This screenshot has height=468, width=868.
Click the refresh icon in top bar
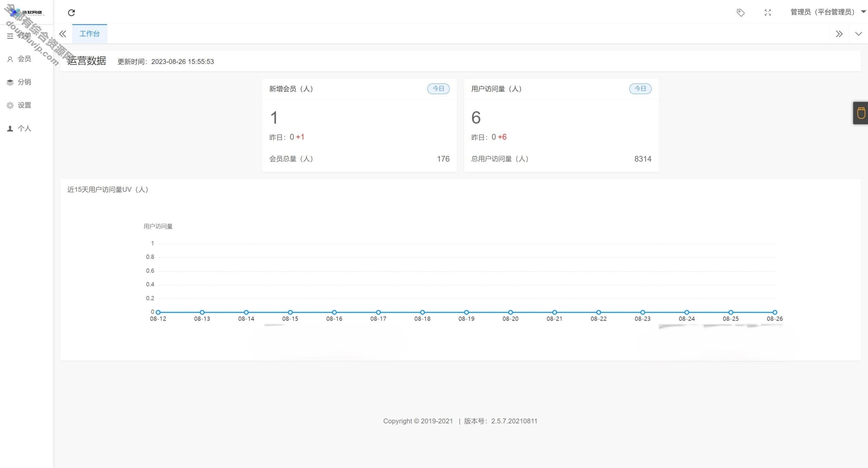71,13
